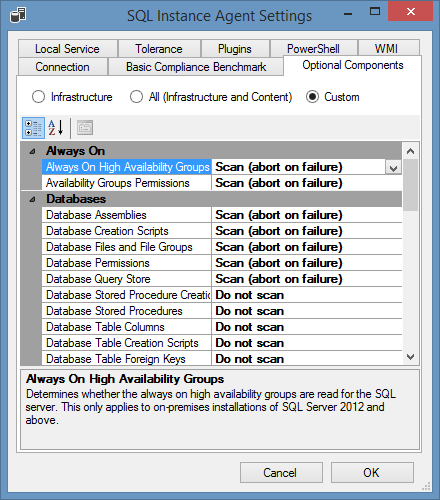This screenshot has width=440, height=500.
Task: Open the Property Pages toolbar icon
Action: [85, 128]
